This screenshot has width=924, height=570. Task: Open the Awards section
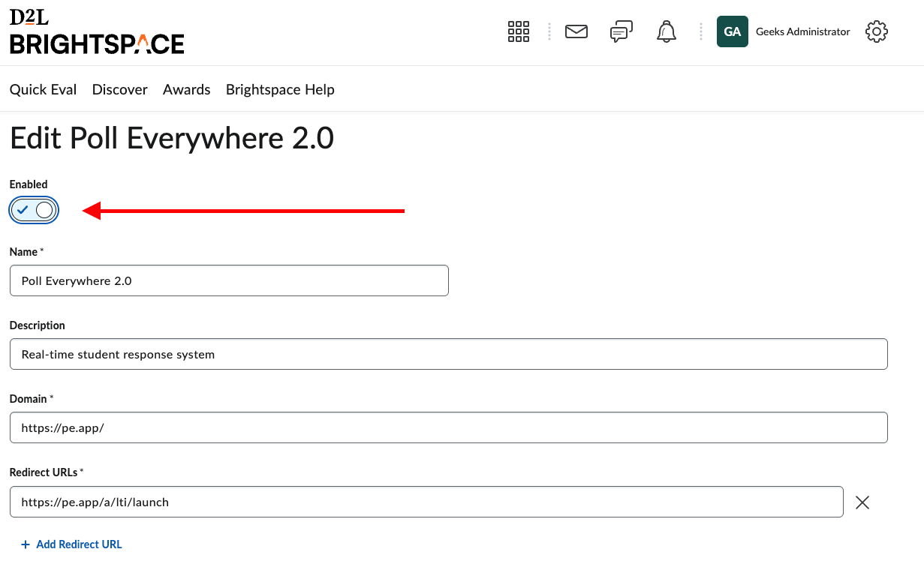[x=186, y=89]
